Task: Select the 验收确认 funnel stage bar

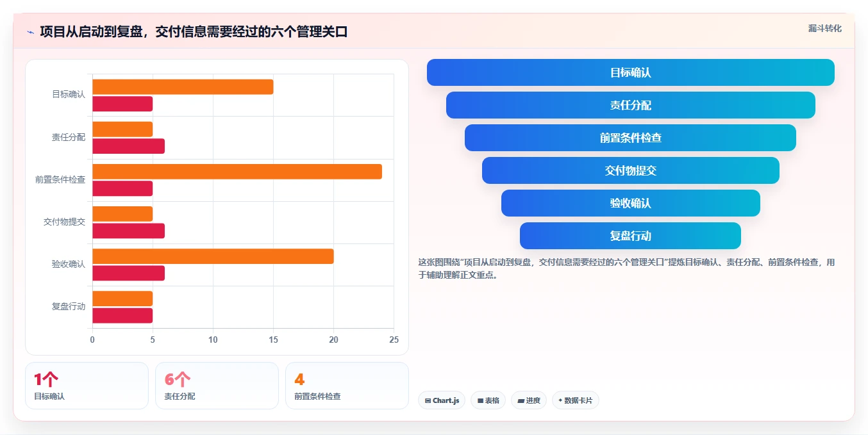Action: 631,203
